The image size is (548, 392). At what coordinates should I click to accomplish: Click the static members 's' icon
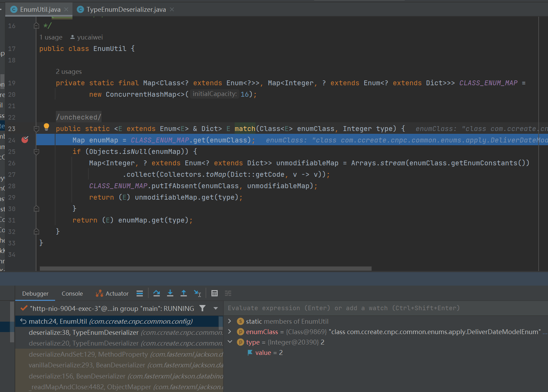pos(240,321)
